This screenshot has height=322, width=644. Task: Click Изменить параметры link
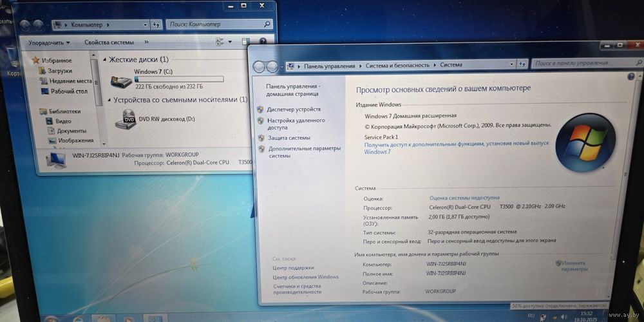[573, 266]
